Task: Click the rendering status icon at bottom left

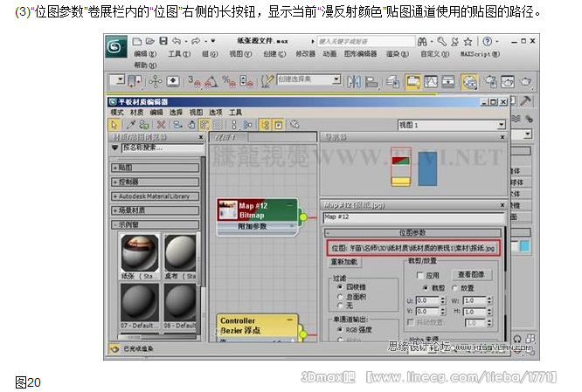Action: (x=114, y=348)
